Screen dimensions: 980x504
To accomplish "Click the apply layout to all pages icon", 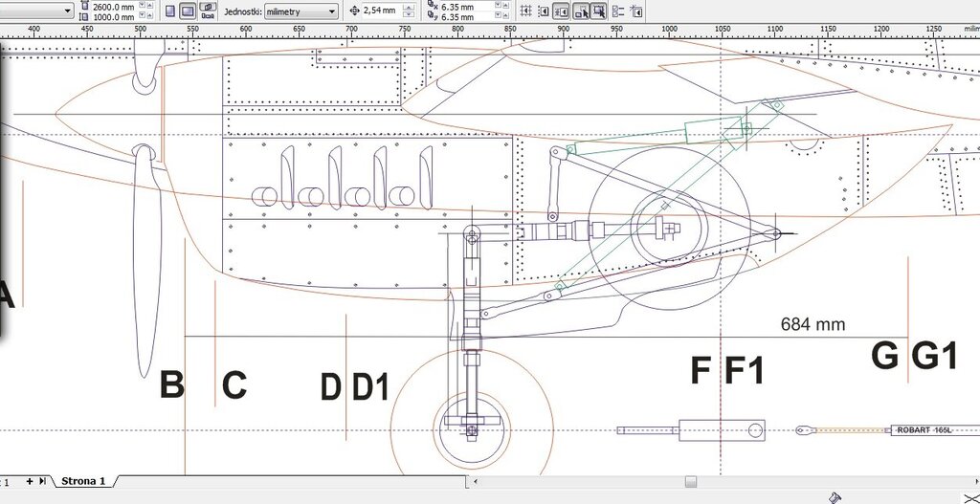I will pyautogui.click(x=208, y=10).
